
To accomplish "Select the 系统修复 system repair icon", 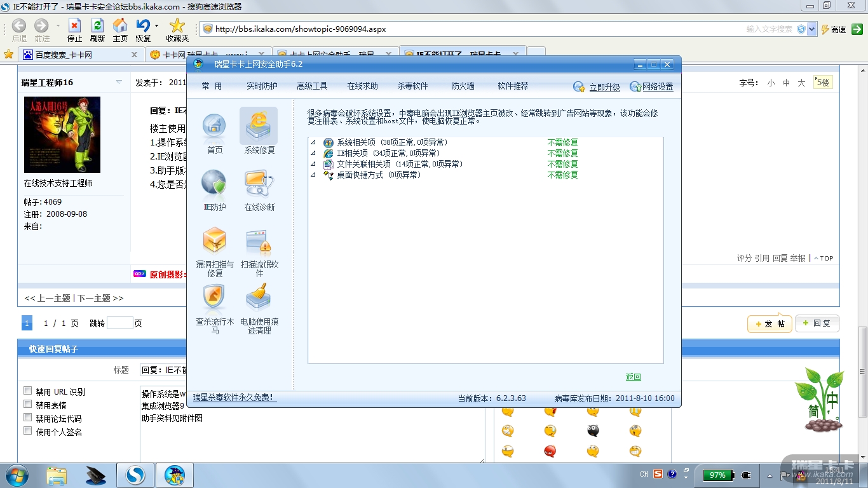I will [x=259, y=126].
